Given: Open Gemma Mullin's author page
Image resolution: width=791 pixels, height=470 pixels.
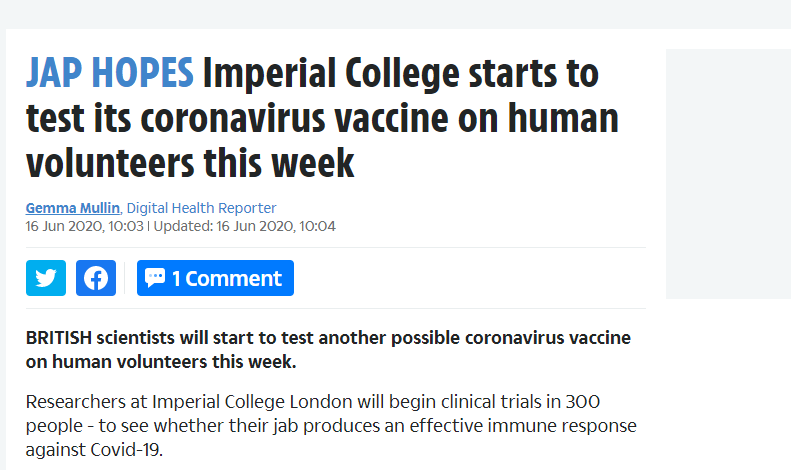Looking at the screenshot, I should [72, 208].
